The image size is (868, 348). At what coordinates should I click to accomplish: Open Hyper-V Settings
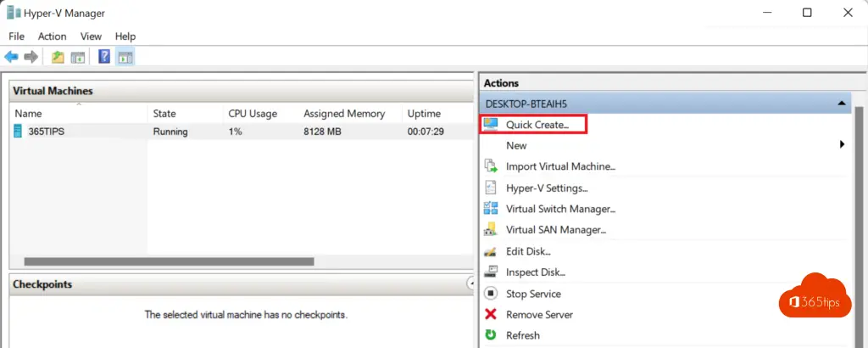point(547,188)
